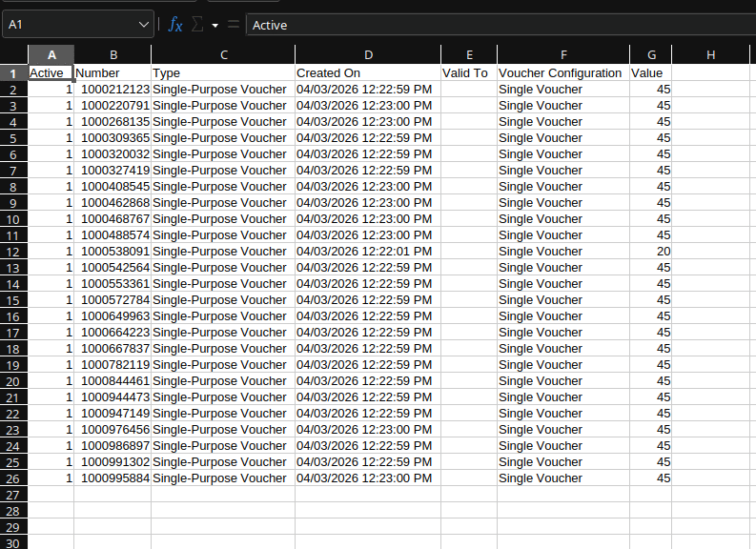Click the Value header cell
The width and height of the screenshot is (756, 549).
pos(651,72)
